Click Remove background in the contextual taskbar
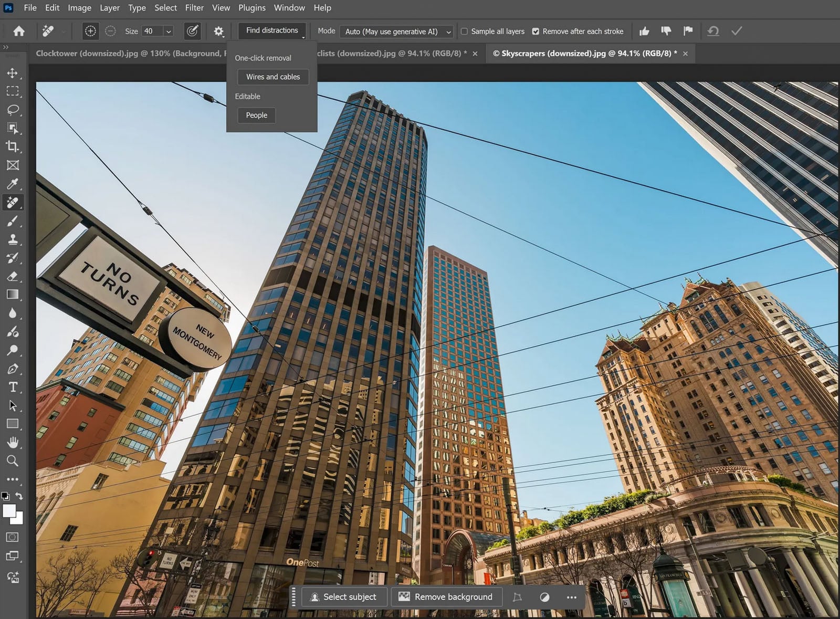The image size is (840, 619). (x=447, y=597)
